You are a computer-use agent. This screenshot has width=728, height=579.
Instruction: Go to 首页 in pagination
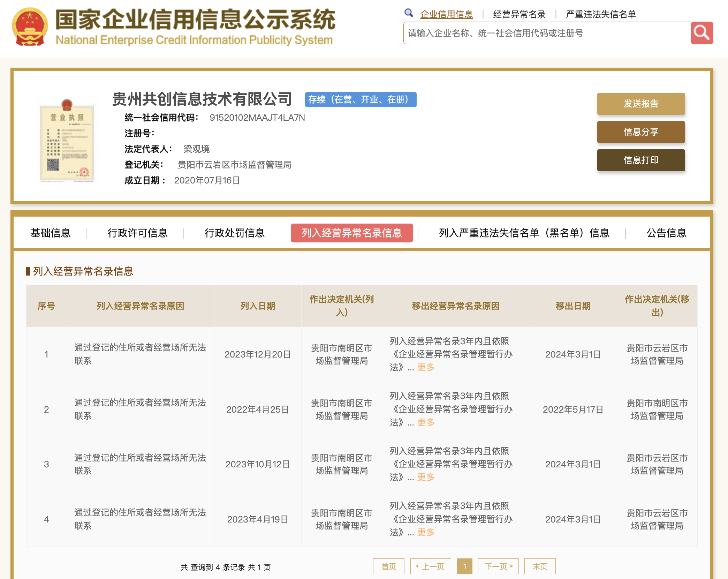tap(389, 566)
